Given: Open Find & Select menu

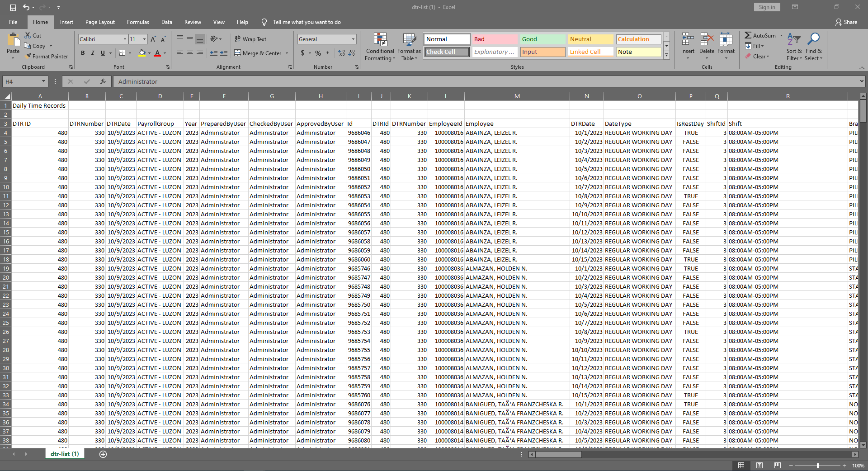Looking at the screenshot, I should (x=814, y=47).
